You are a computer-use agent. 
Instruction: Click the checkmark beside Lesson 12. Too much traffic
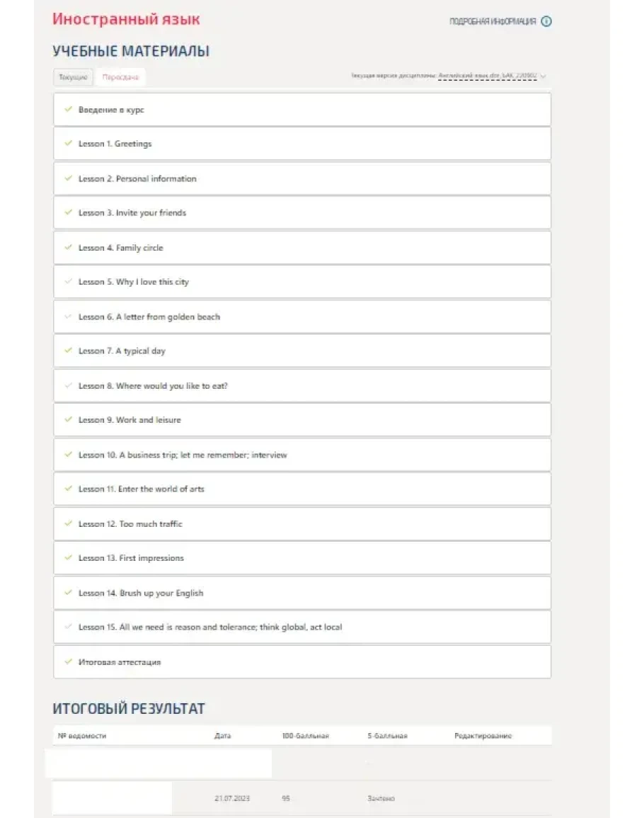(68, 524)
